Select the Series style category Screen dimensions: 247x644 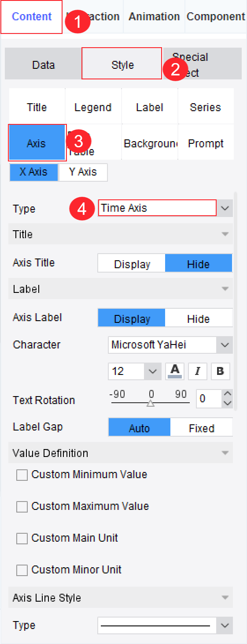coord(206,107)
